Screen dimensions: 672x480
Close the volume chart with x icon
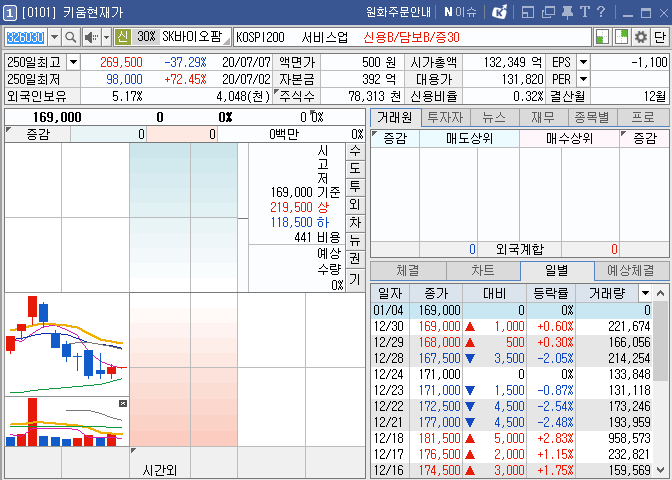click(123, 403)
